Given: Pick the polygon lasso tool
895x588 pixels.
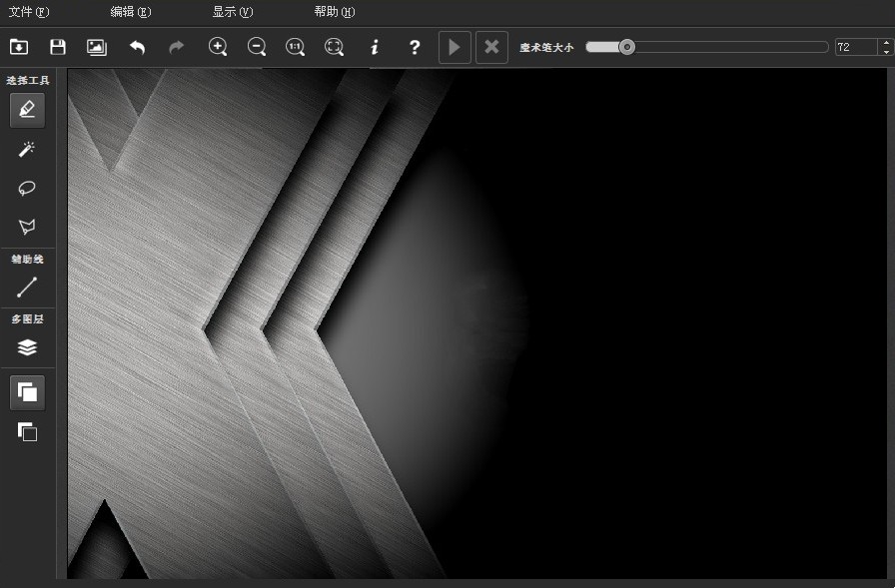Looking at the screenshot, I should pos(27,227).
